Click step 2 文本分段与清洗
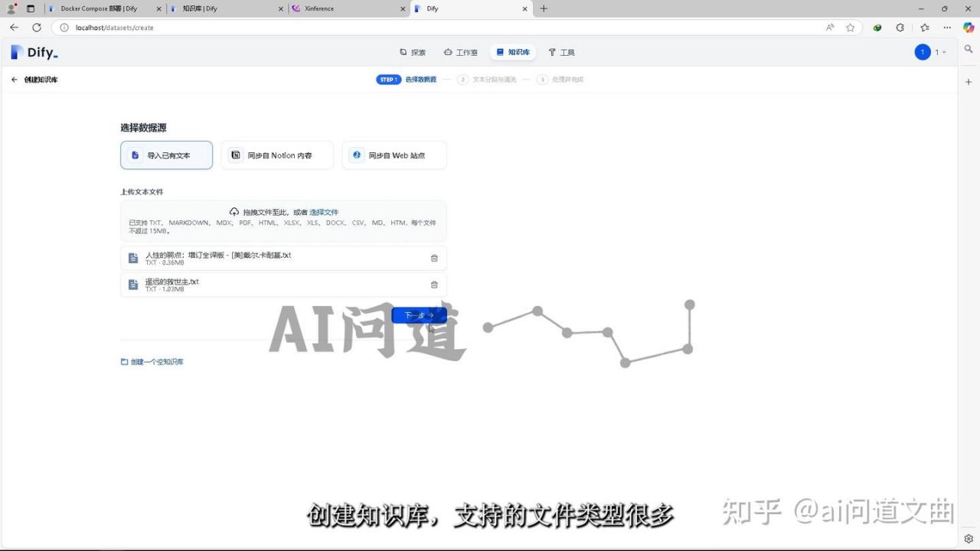 (x=487, y=80)
